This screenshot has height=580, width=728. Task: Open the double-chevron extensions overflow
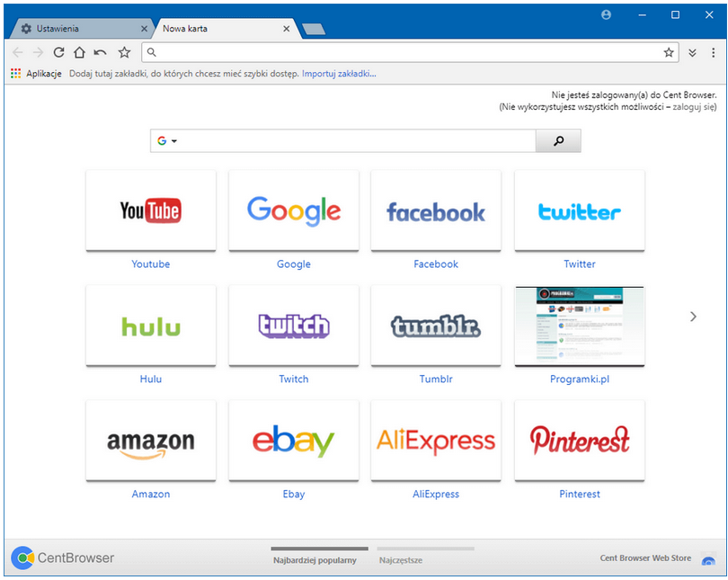tap(692, 52)
